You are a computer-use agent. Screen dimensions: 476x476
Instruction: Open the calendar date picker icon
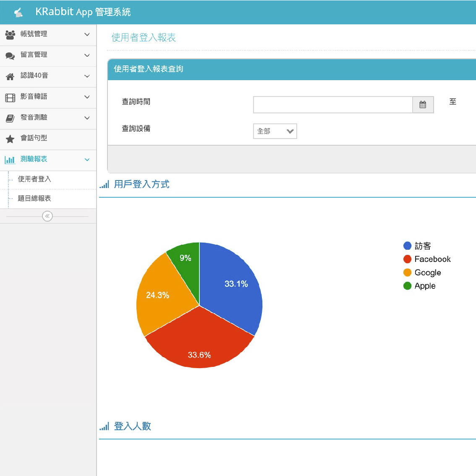423,105
